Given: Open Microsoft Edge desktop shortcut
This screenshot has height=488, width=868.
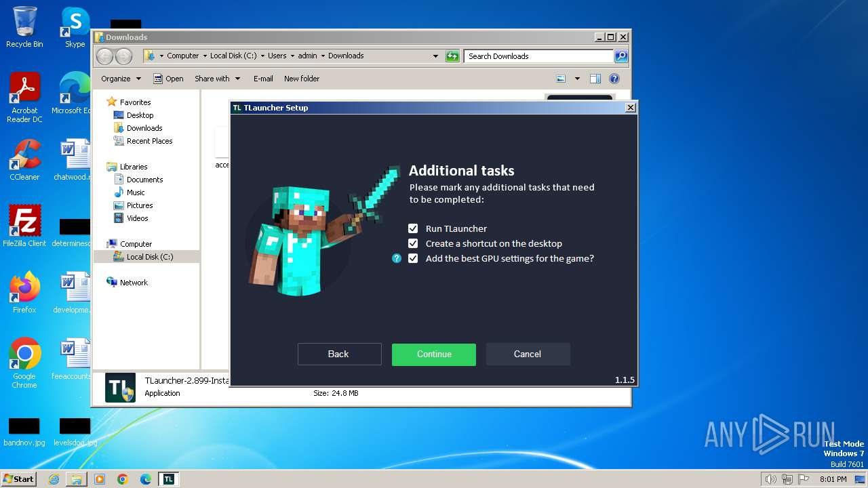Looking at the screenshot, I should coord(73,94).
